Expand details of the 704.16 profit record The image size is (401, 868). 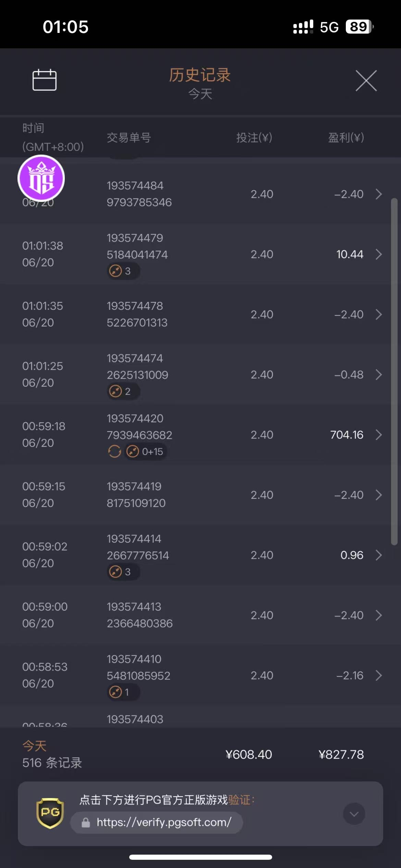[x=378, y=435]
